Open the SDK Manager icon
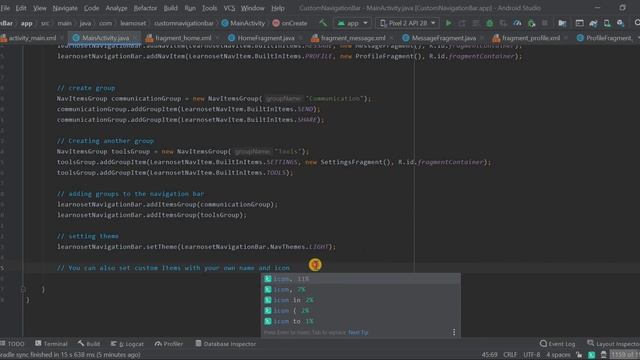Viewport: 640px width, 360px height. pos(620,23)
